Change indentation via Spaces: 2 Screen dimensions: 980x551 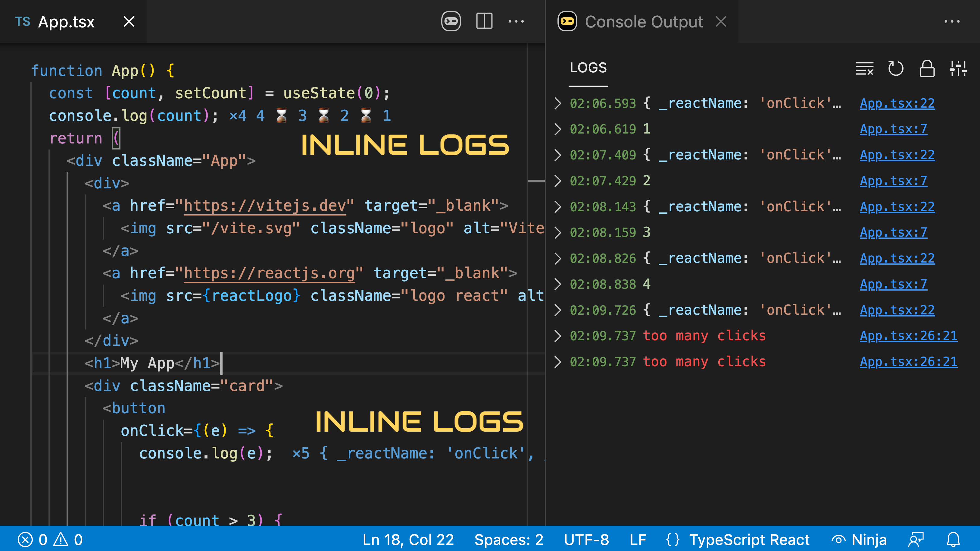[x=509, y=540]
